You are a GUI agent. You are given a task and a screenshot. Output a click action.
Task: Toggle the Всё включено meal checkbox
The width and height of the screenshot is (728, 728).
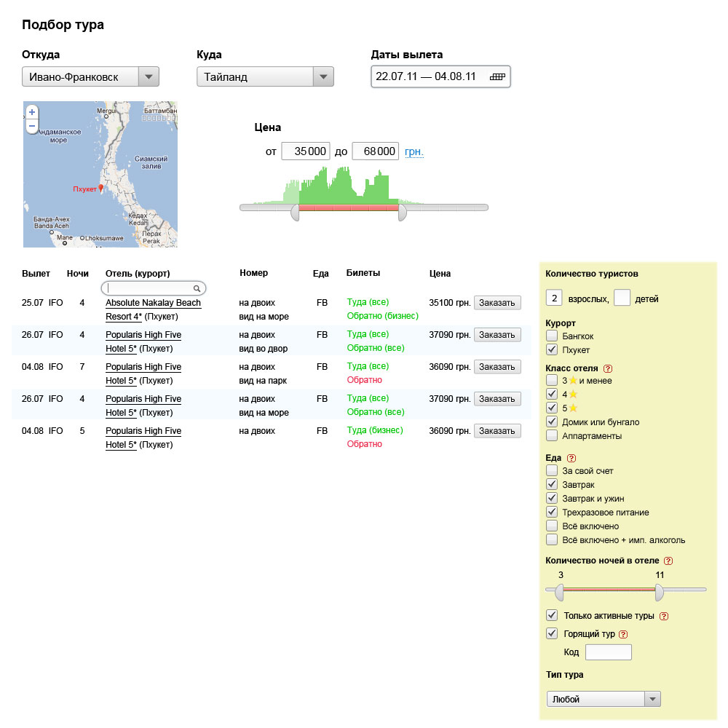(x=552, y=526)
